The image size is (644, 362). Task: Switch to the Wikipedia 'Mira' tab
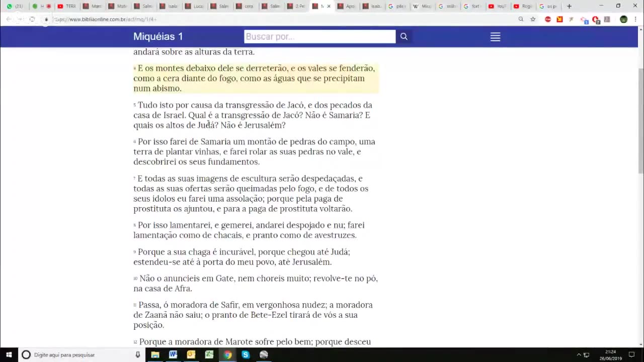pos(423,6)
